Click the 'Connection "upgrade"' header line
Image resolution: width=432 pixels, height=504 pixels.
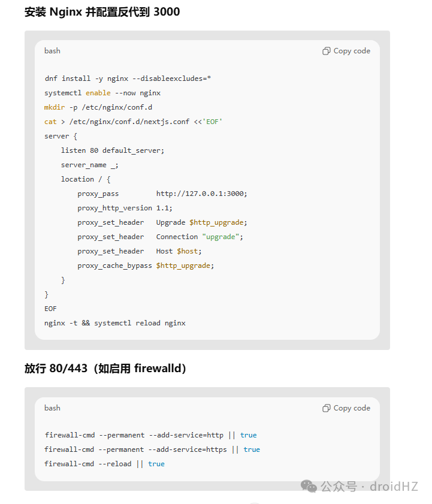click(161, 237)
